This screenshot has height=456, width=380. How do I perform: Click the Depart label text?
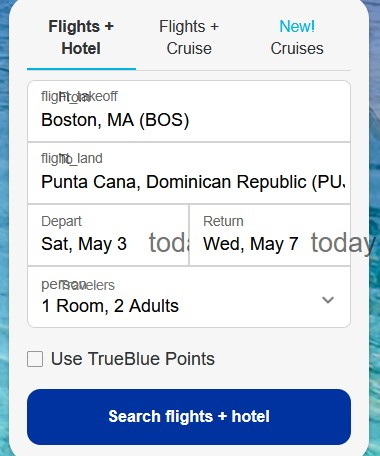[x=61, y=221]
